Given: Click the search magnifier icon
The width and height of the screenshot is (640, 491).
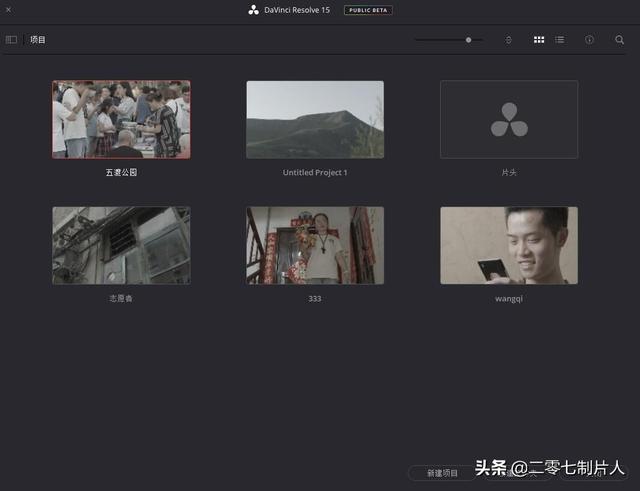Looking at the screenshot, I should (619, 40).
